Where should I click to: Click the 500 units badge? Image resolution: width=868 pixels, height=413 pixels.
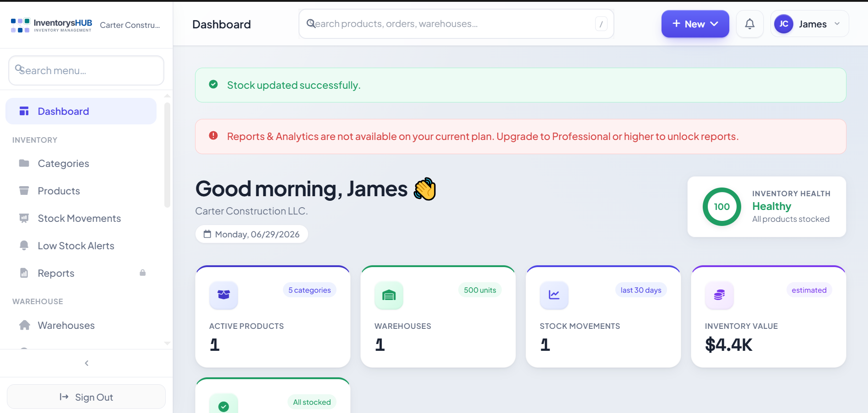pos(480,290)
